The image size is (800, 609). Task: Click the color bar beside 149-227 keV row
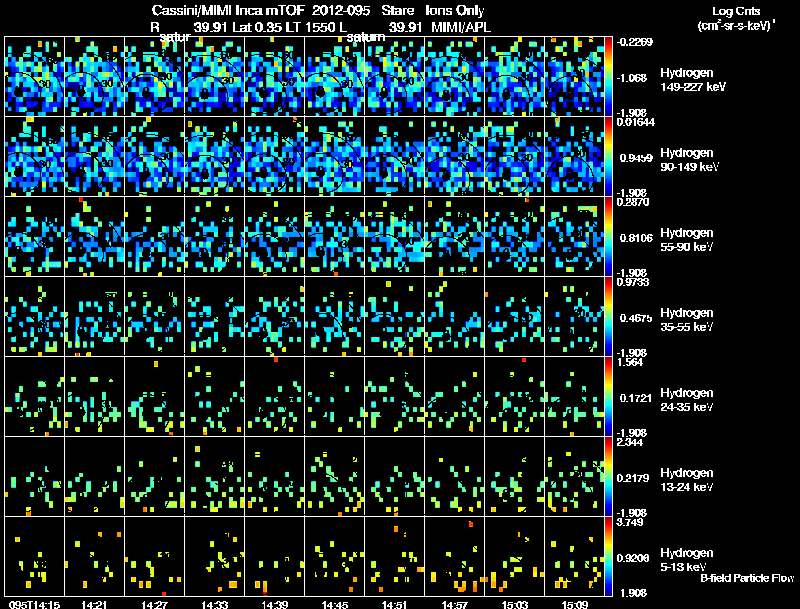point(608,77)
